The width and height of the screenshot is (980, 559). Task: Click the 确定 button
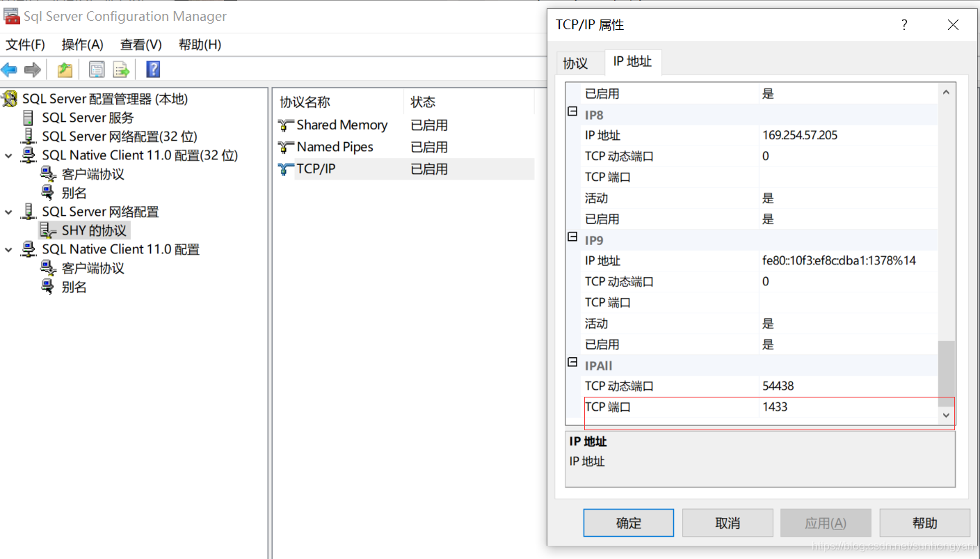click(x=629, y=523)
